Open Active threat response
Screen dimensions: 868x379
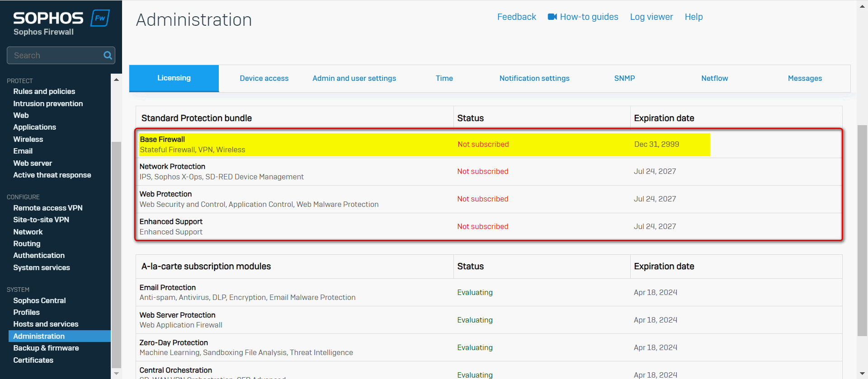(x=52, y=175)
